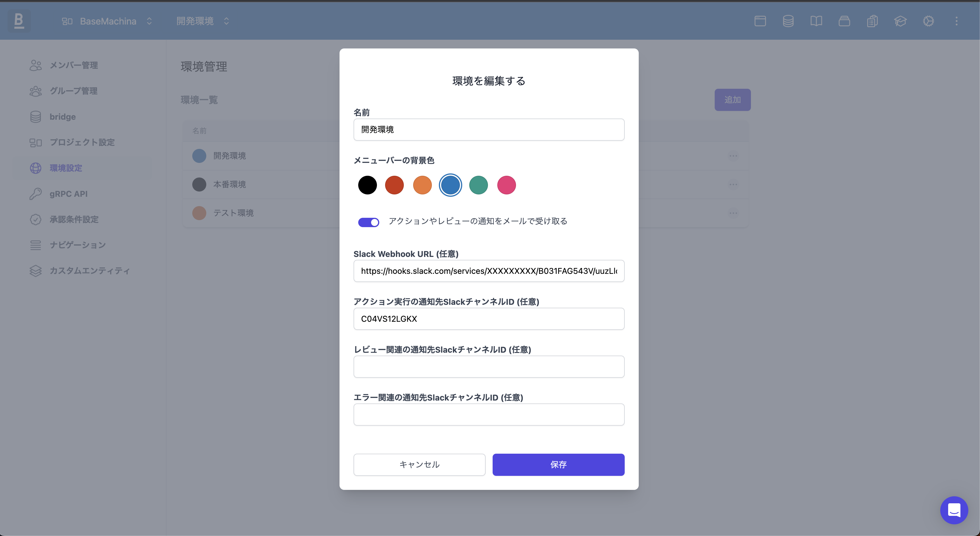Choose the blue menu bar color

451,185
